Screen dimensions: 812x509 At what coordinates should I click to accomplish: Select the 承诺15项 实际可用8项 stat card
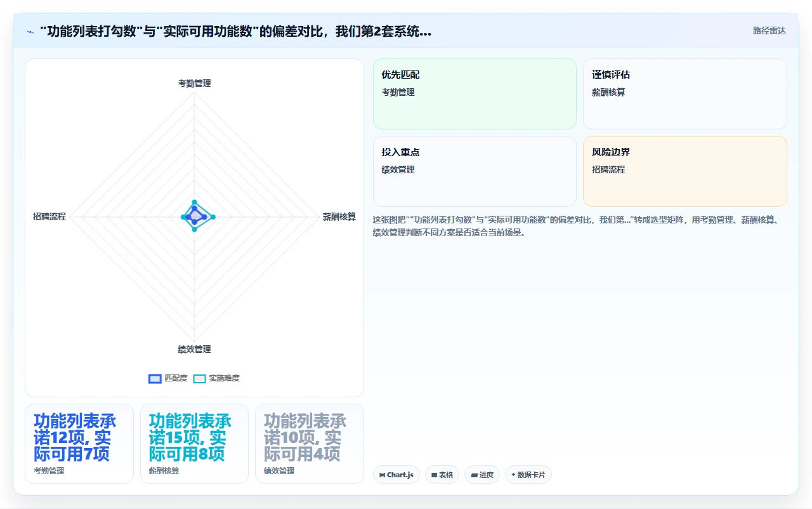194,444
